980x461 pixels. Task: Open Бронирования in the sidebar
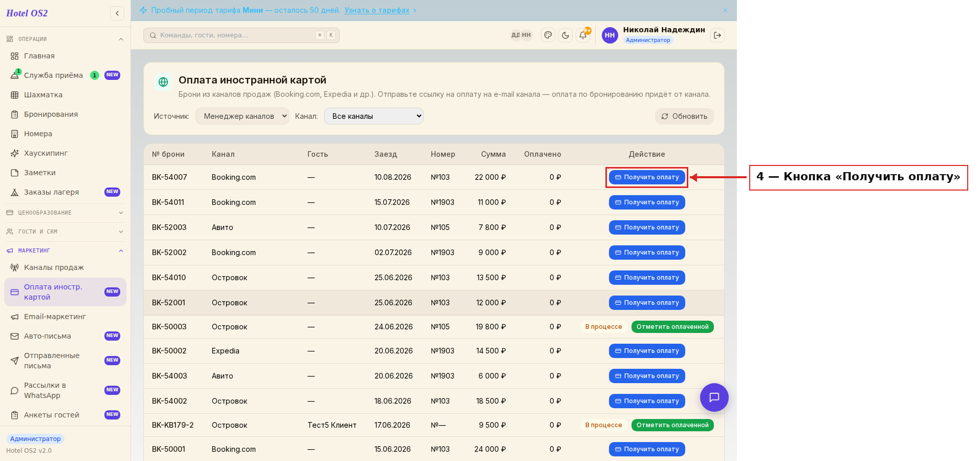click(x=65, y=114)
